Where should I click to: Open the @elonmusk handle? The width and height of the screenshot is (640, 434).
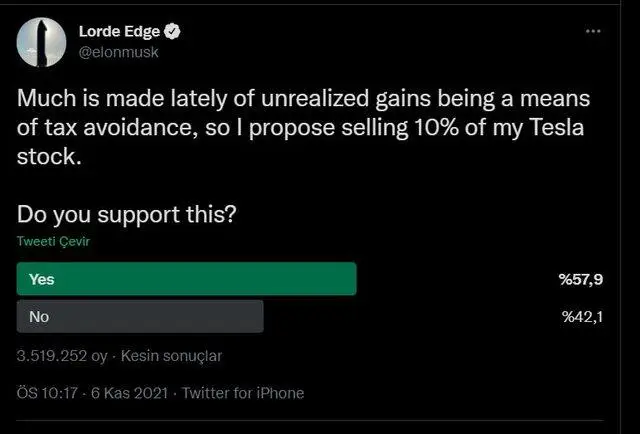point(118,52)
